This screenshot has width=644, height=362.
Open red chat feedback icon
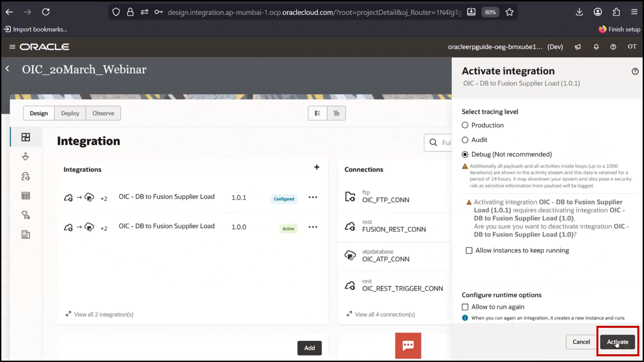pos(408,346)
